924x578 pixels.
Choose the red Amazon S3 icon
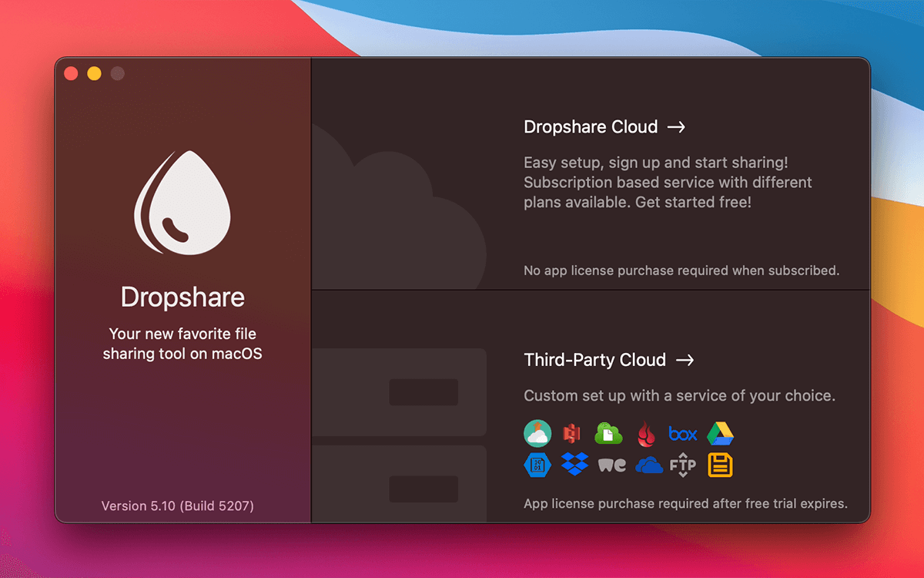tap(571, 434)
